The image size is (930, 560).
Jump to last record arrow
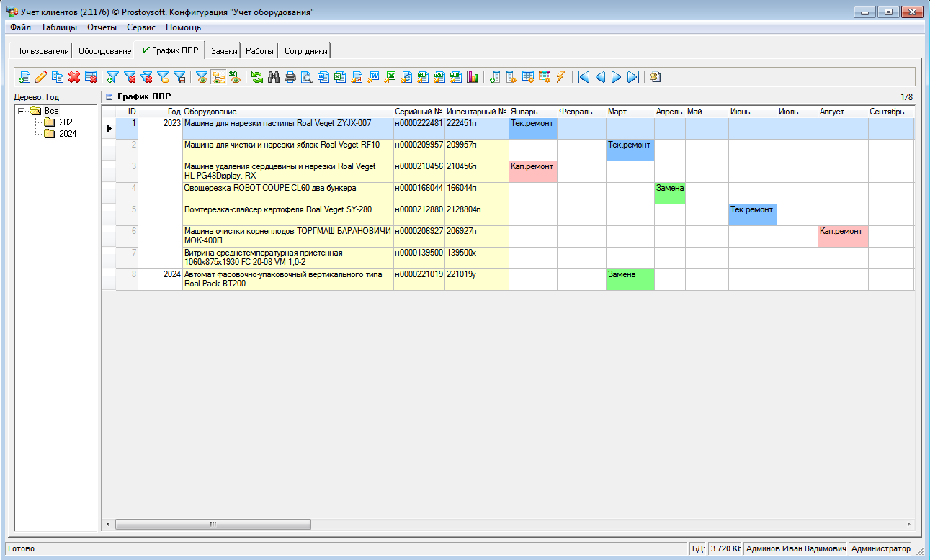[x=633, y=77]
